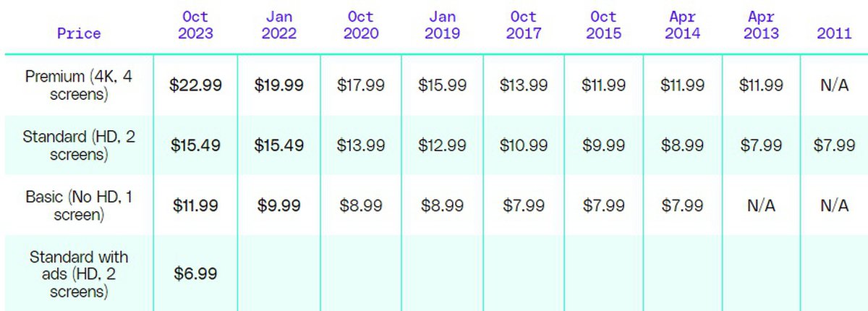Select the Oct 2020 column header
Image resolution: width=868 pixels, height=311 pixels.
361,25
